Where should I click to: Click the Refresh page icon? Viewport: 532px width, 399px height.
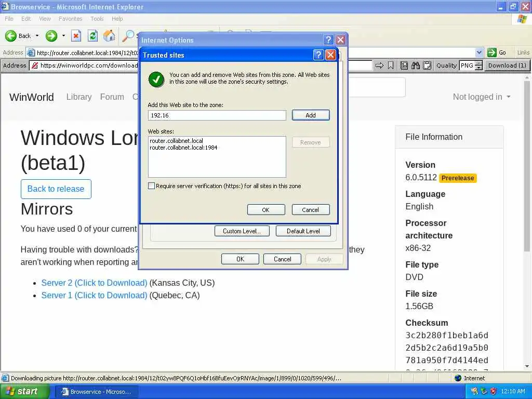92,36
